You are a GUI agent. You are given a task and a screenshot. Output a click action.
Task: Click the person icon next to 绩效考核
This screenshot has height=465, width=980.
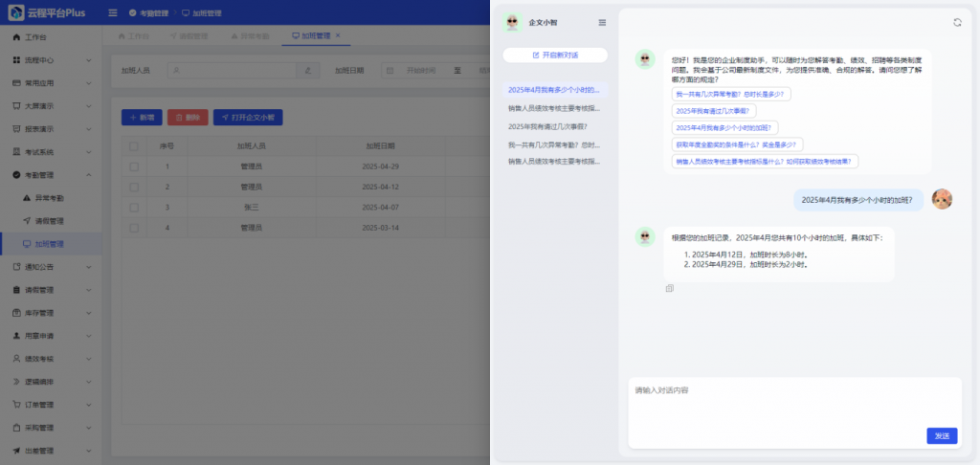click(16, 359)
